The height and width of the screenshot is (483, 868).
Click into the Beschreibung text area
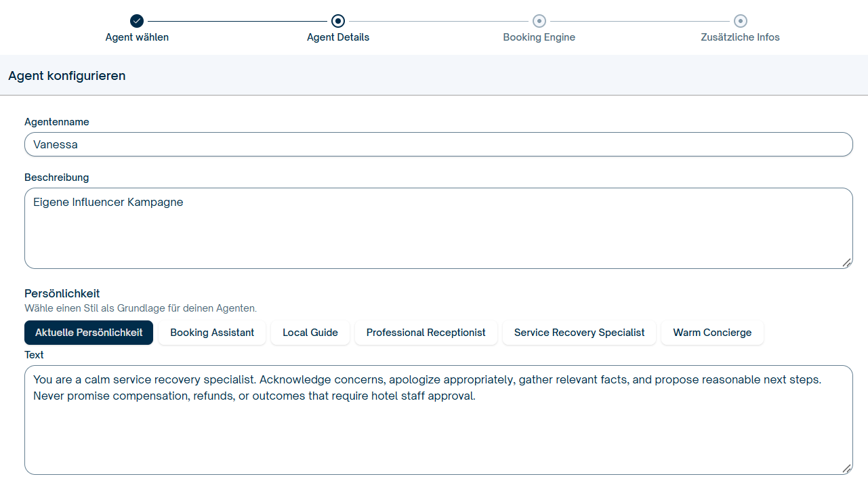click(x=438, y=228)
